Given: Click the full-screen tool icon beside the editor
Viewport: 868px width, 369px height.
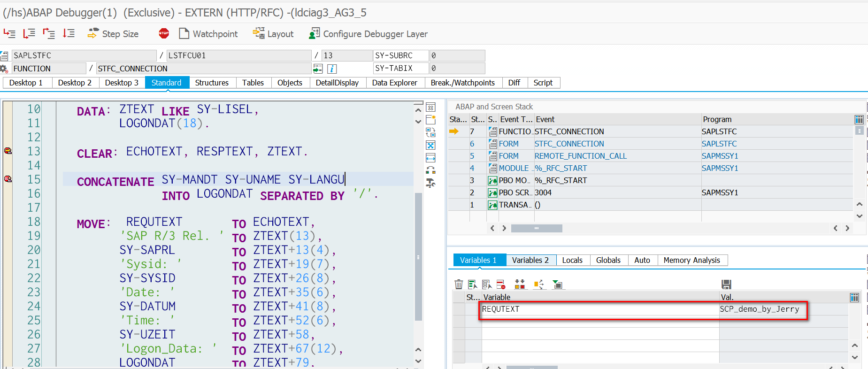Looking at the screenshot, I should click(430, 146).
